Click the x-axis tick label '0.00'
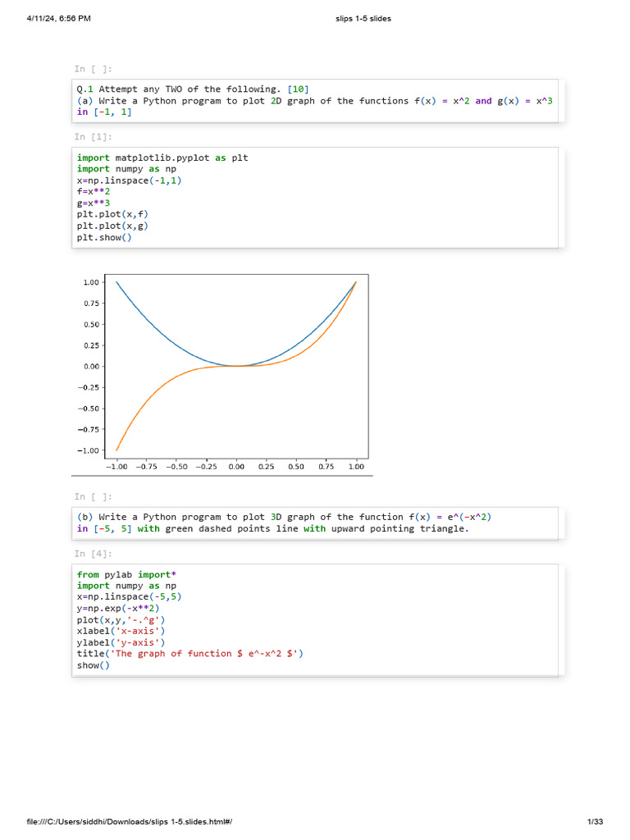The width and height of the screenshot is (630, 840). tap(236, 467)
